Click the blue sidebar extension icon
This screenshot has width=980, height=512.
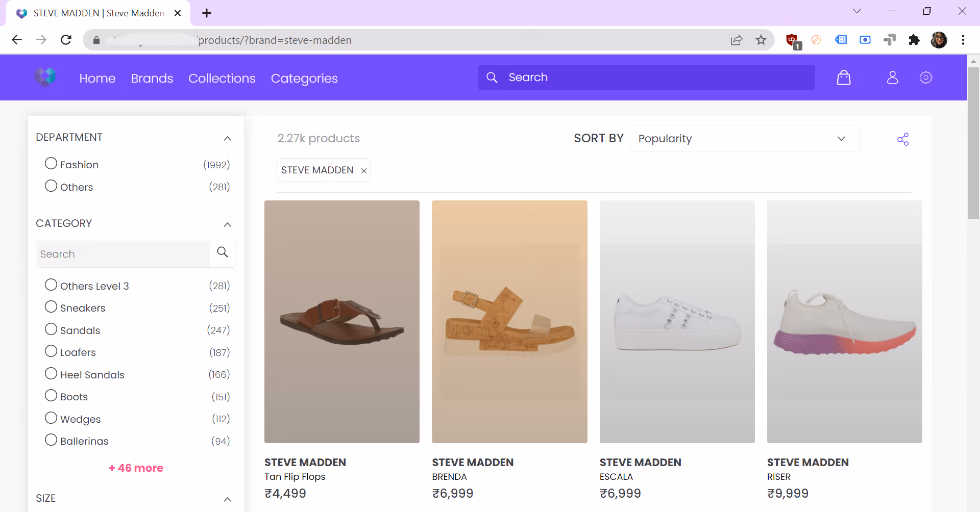841,40
